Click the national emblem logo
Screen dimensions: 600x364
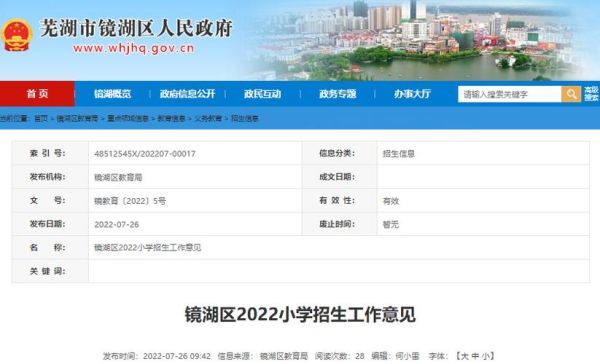[x=16, y=35]
